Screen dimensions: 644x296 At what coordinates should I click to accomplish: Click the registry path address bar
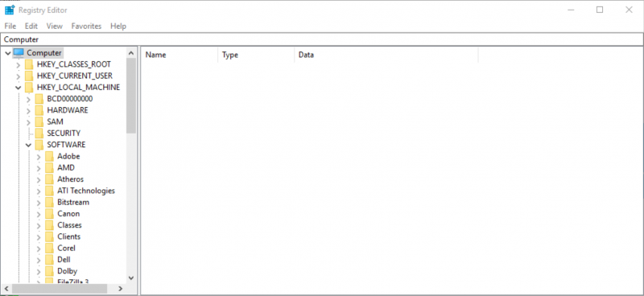tap(322, 39)
